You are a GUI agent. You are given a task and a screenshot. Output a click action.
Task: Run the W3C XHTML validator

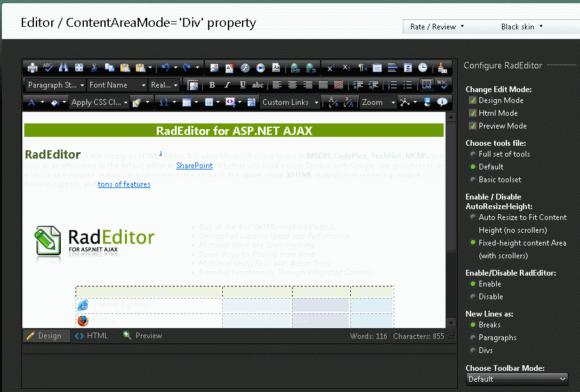[442, 85]
